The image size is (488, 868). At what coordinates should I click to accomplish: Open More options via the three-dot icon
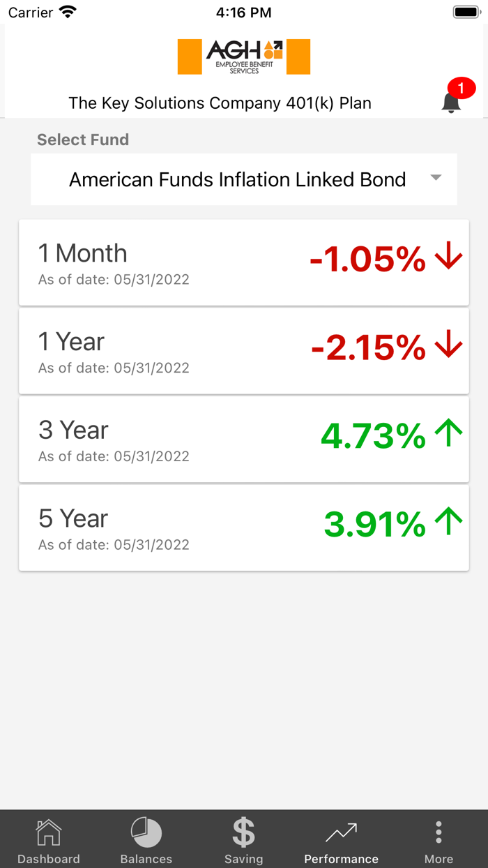439,832
